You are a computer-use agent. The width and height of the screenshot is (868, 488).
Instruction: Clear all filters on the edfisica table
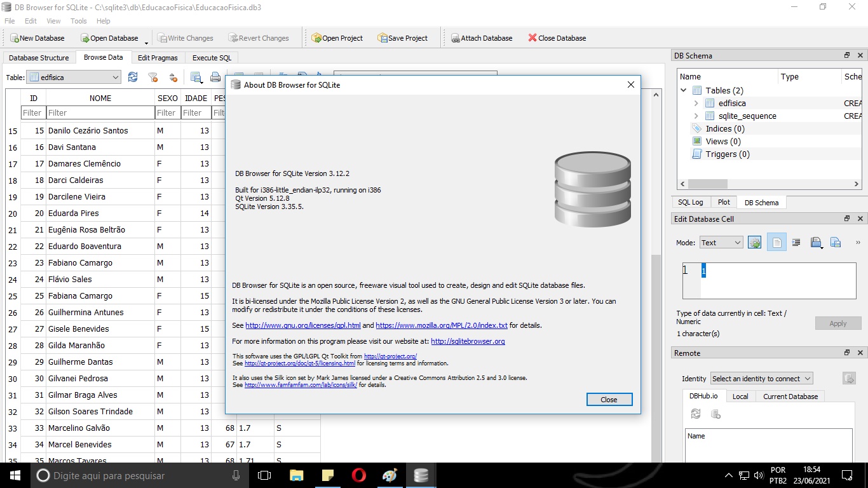[153, 77]
